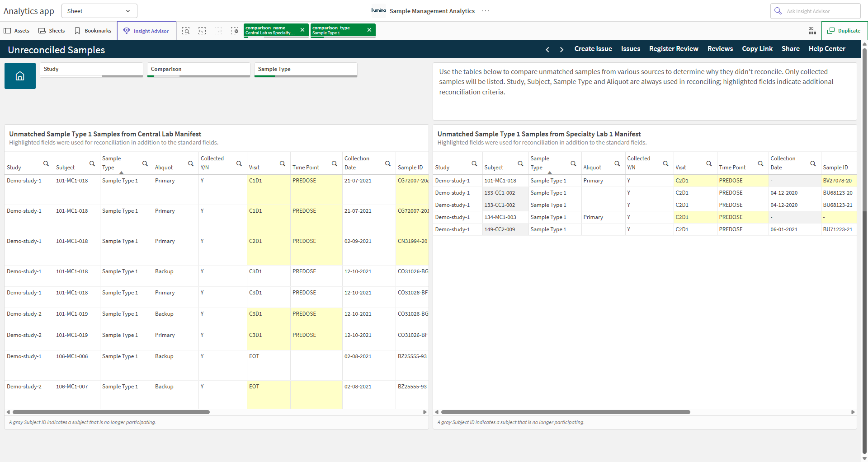Image resolution: width=868 pixels, height=462 pixels.
Task: Search Time Point column in Specialty Lab table
Action: click(761, 163)
